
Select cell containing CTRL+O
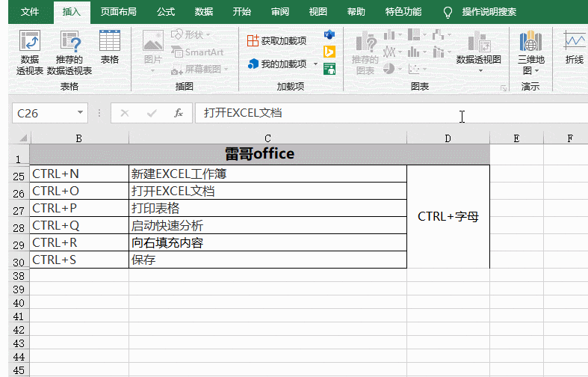(x=79, y=191)
